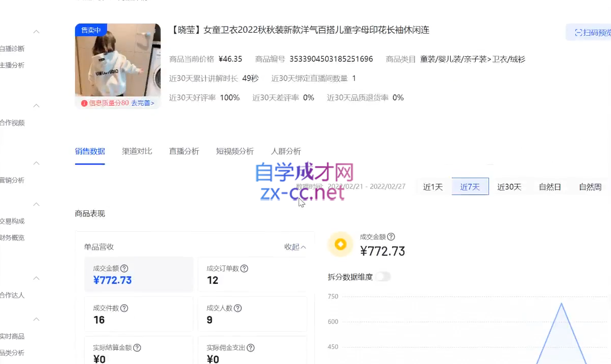Switch to 直播分析 tab
611x364 pixels.
[184, 151]
